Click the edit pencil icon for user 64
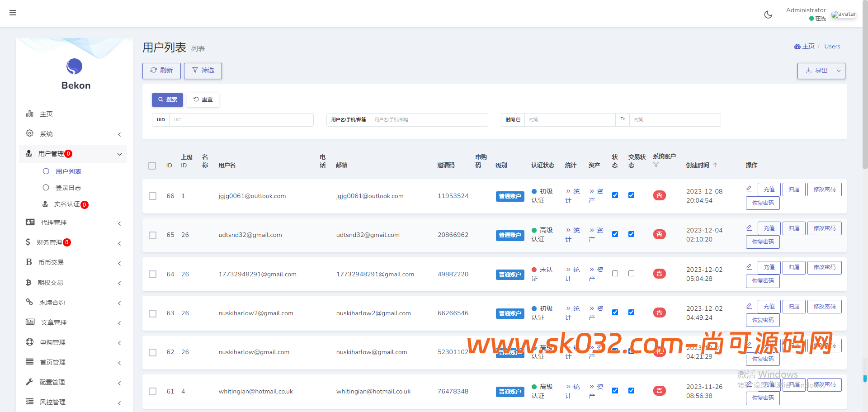 coord(749,267)
